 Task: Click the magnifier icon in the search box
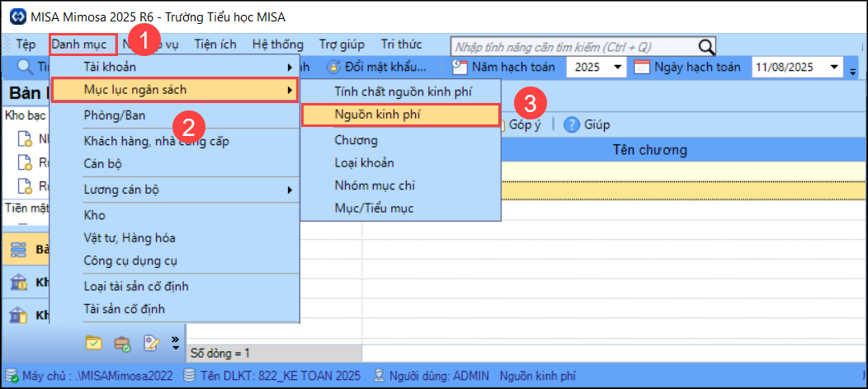[x=706, y=46]
